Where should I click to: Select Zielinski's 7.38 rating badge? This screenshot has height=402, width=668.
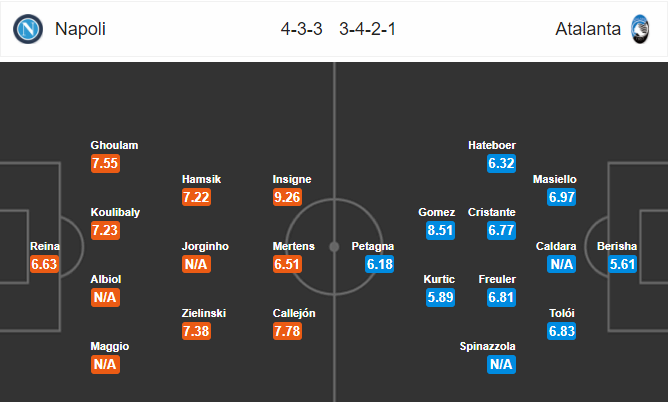click(196, 331)
